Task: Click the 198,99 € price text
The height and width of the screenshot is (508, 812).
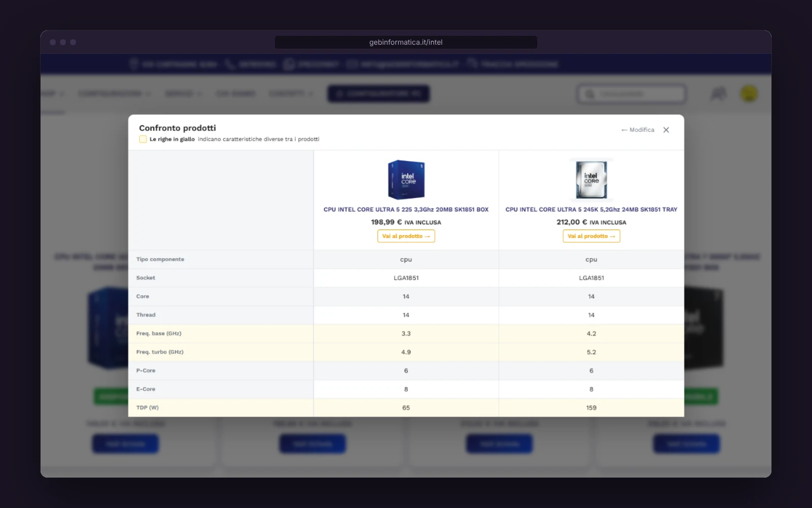Action: pyautogui.click(x=386, y=222)
